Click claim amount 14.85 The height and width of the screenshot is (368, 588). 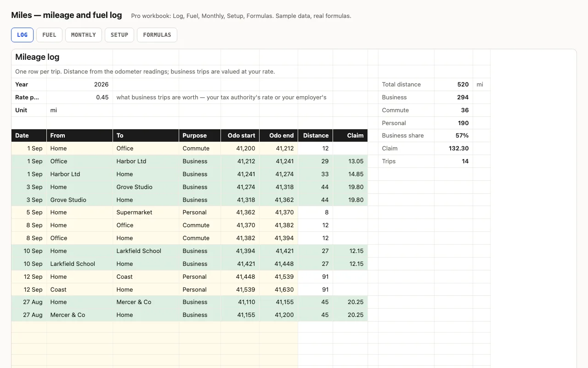pos(351,174)
